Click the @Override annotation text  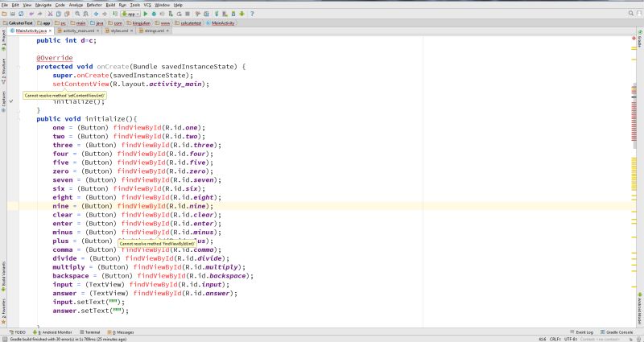pos(54,58)
